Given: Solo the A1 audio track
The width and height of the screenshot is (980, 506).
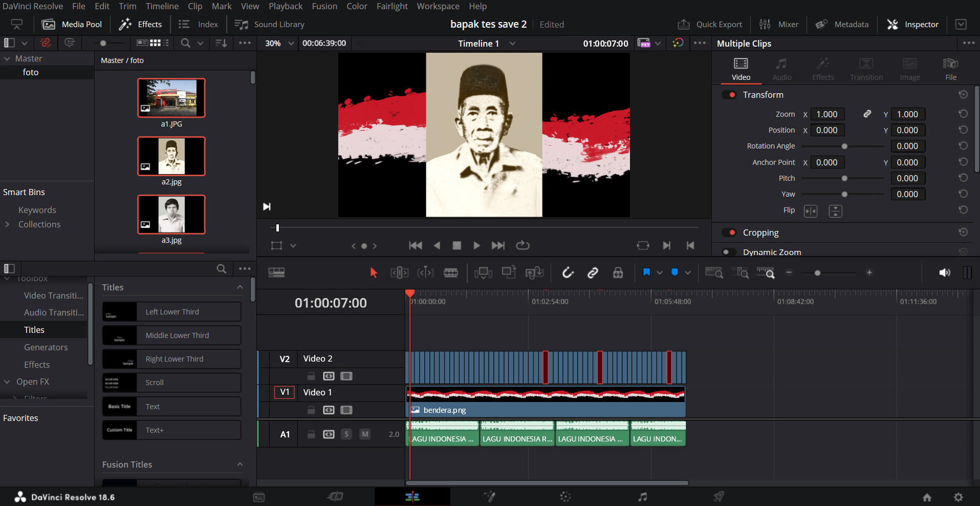Looking at the screenshot, I should tap(346, 434).
